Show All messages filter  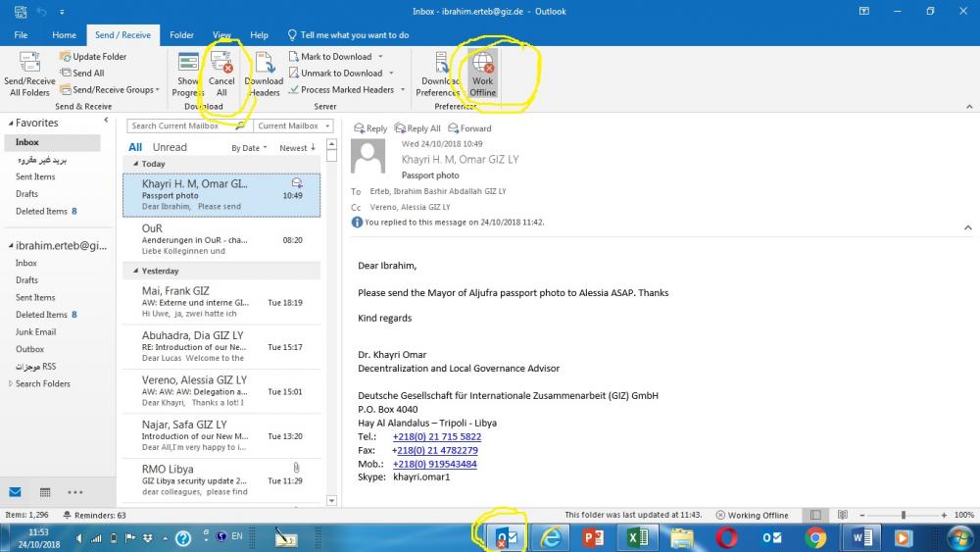pos(135,147)
